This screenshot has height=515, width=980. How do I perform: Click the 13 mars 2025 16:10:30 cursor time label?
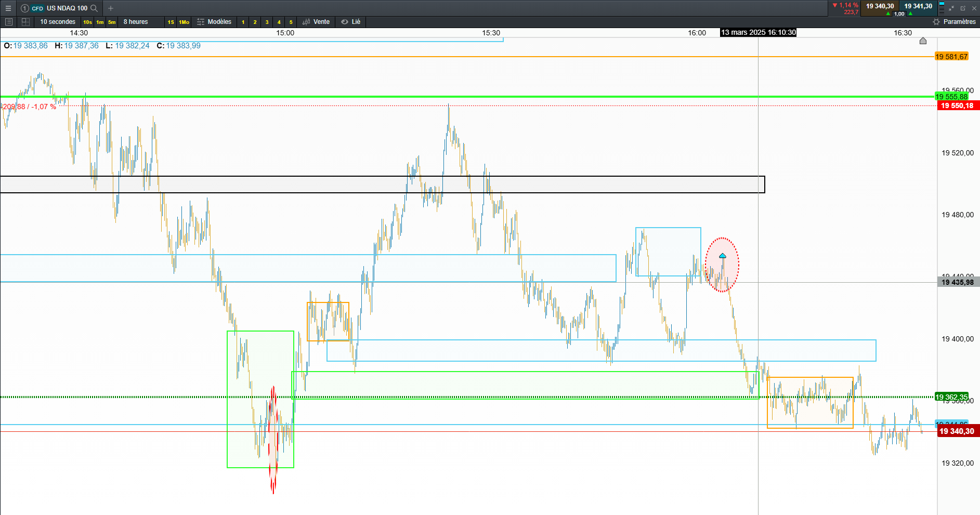759,32
